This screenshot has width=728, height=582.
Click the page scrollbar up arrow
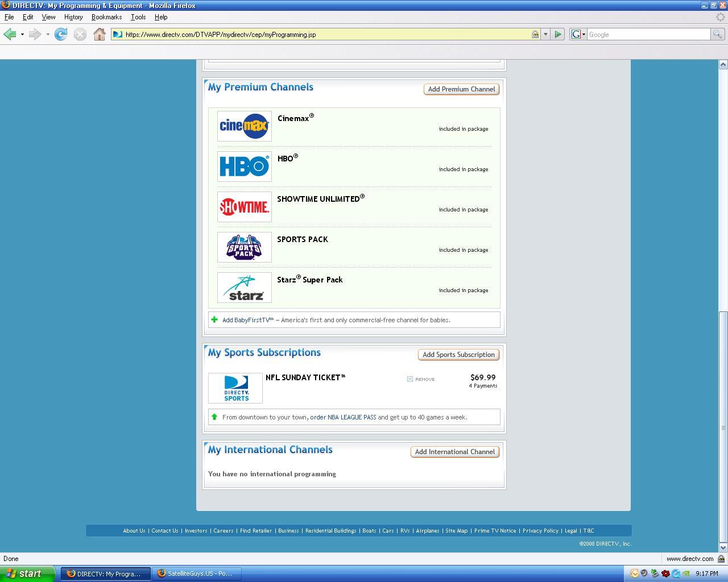723,64
